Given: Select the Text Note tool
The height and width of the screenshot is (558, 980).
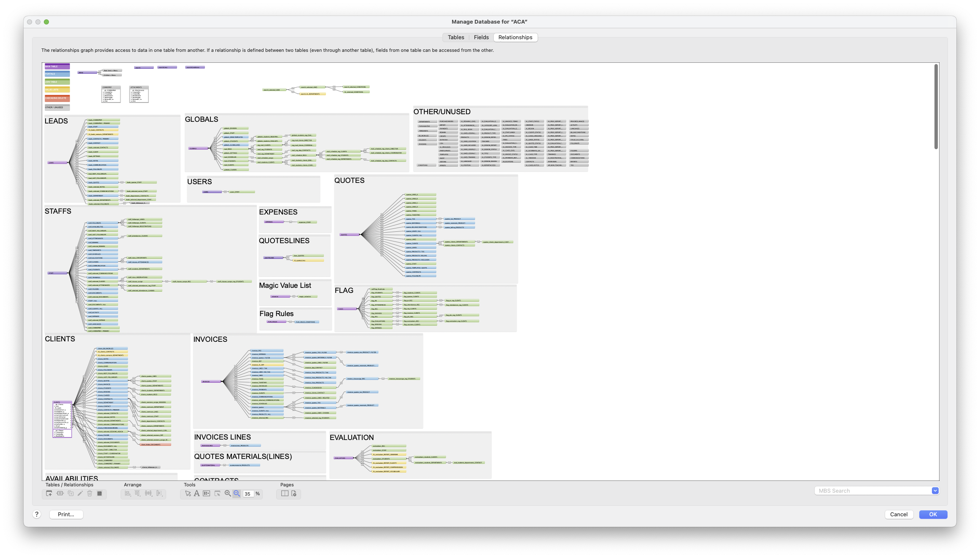Looking at the screenshot, I should (x=197, y=494).
